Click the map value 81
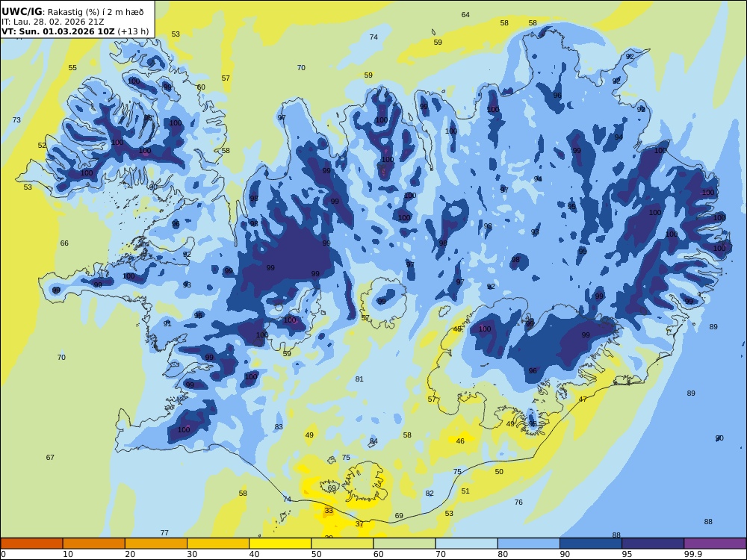 click(x=359, y=379)
